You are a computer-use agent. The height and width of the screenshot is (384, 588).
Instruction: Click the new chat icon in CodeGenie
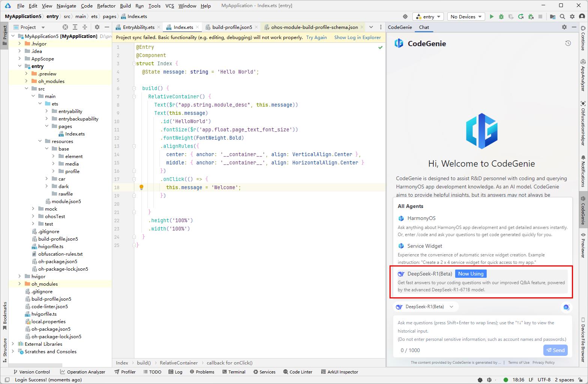click(x=566, y=307)
